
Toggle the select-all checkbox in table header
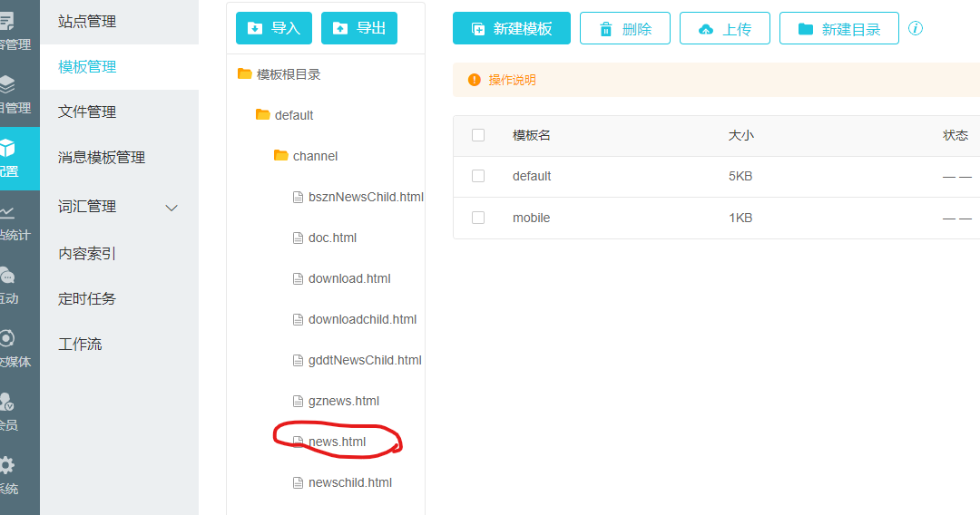tap(478, 135)
